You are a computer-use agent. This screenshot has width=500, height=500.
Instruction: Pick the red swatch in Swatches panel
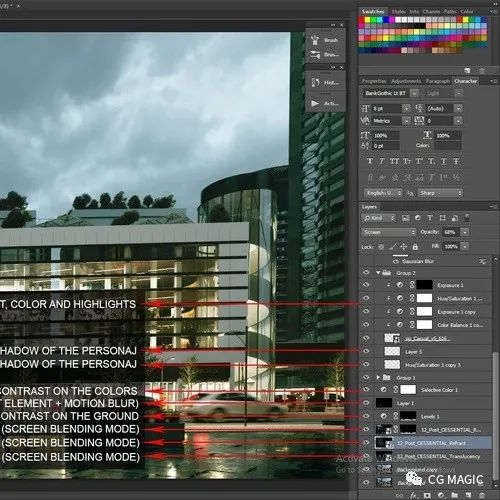click(x=362, y=20)
